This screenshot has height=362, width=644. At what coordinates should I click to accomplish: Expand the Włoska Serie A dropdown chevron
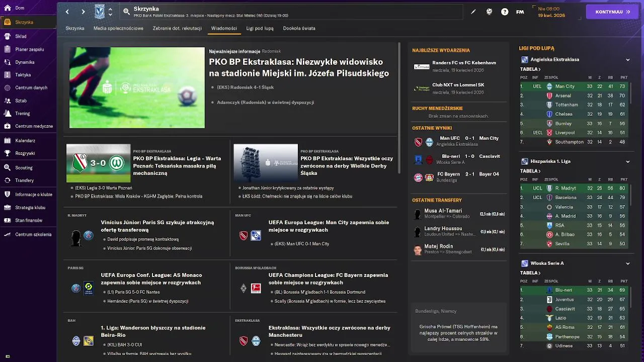(628, 263)
